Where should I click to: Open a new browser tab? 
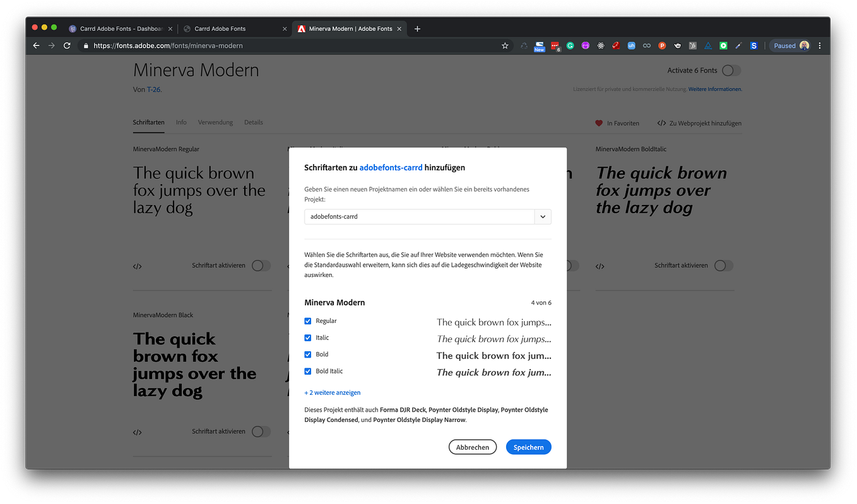click(417, 28)
